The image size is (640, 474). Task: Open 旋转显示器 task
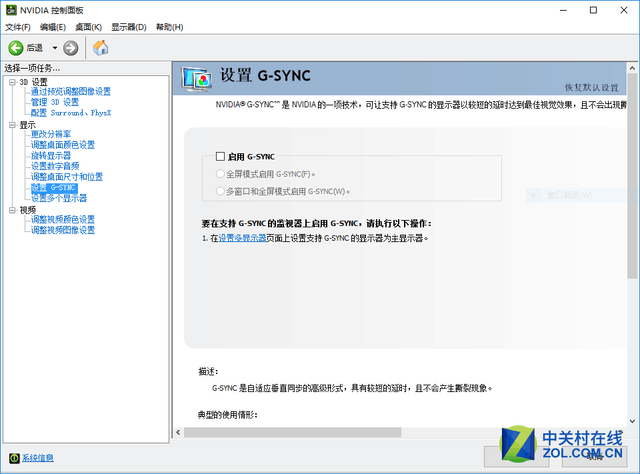click(x=51, y=155)
